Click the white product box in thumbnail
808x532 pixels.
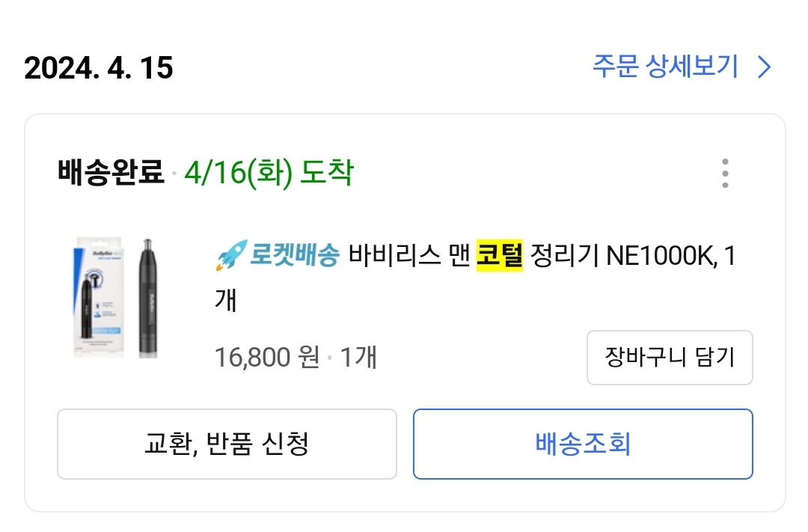click(101, 298)
